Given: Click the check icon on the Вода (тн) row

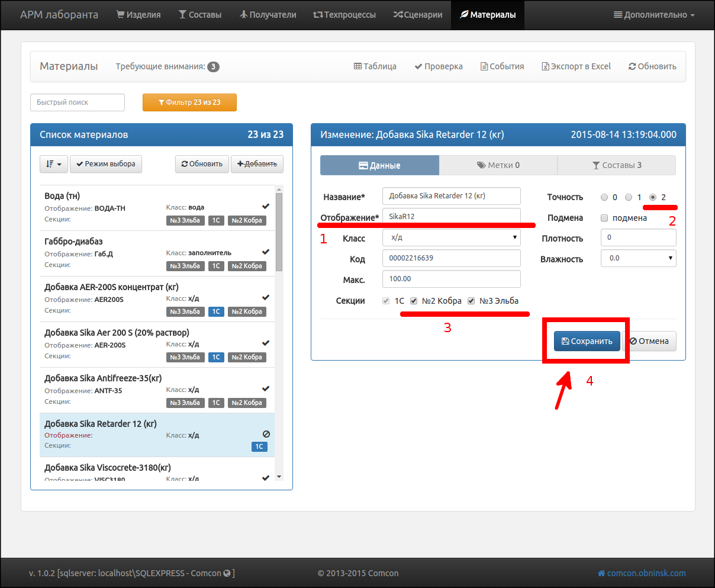Looking at the screenshot, I should pos(266,206).
